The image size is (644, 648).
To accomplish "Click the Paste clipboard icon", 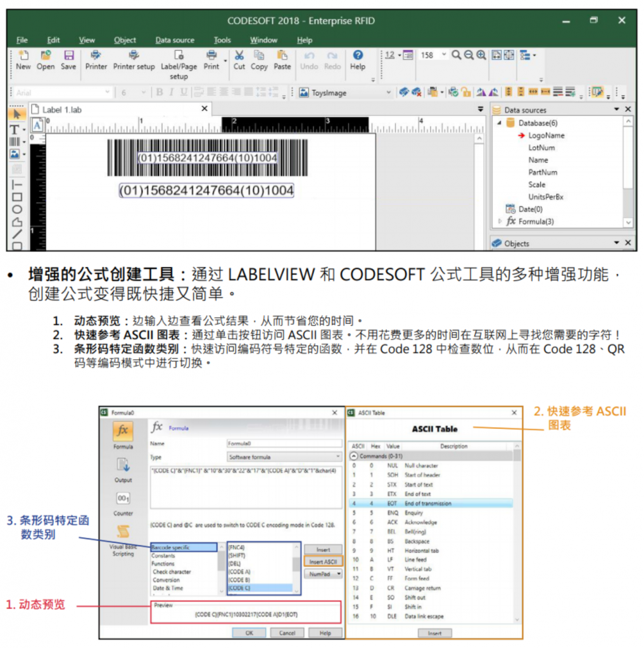I will (x=282, y=56).
